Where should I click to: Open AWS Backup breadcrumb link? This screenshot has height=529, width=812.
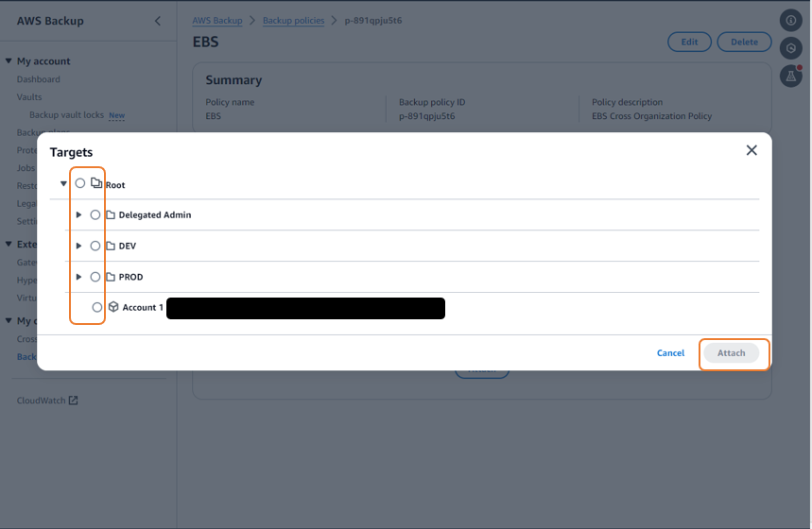(217, 21)
